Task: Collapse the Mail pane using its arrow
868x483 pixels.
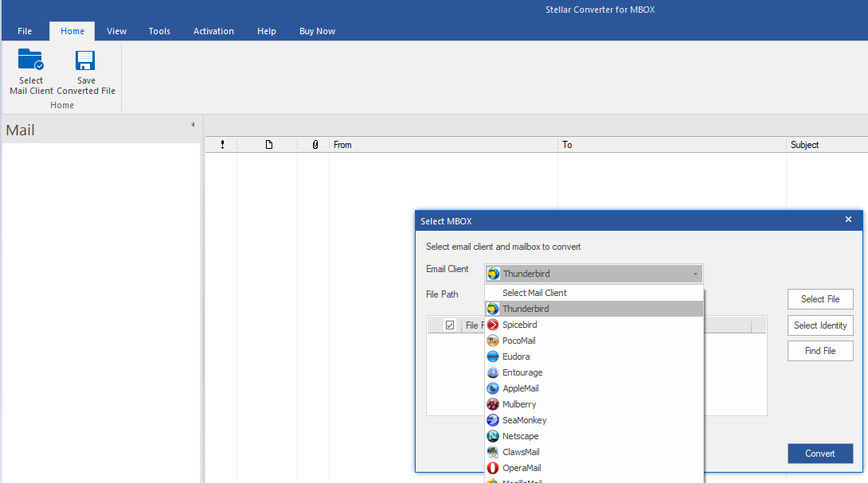Action: click(x=193, y=124)
